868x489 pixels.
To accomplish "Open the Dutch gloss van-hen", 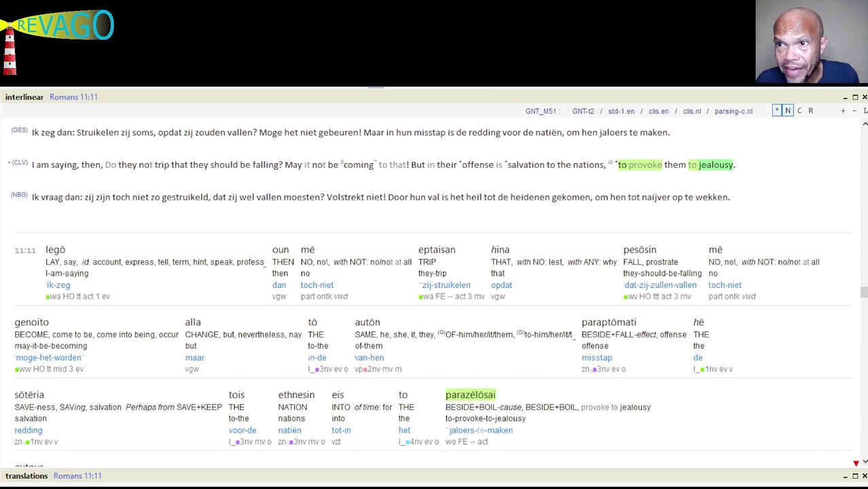I will [x=369, y=358].
